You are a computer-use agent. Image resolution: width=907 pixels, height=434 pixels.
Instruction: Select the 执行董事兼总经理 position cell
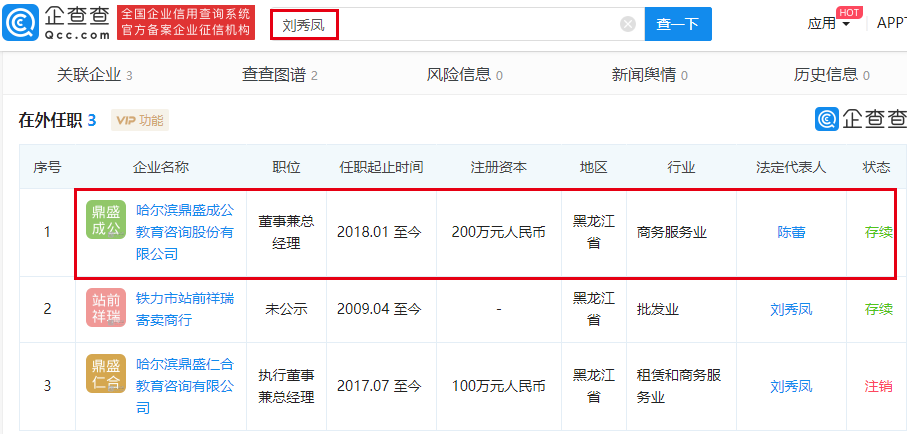[x=286, y=386]
